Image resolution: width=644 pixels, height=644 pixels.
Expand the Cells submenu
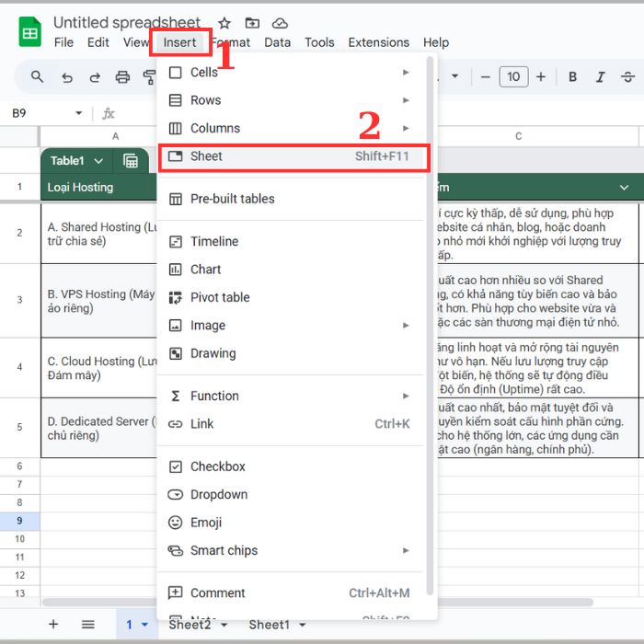(292, 73)
